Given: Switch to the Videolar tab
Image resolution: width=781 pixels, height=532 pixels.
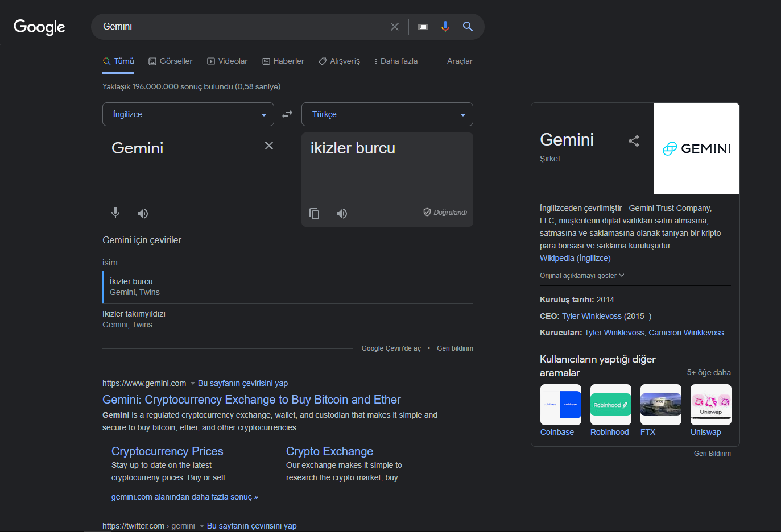Looking at the screenshot, I should (x=228, y=61).
